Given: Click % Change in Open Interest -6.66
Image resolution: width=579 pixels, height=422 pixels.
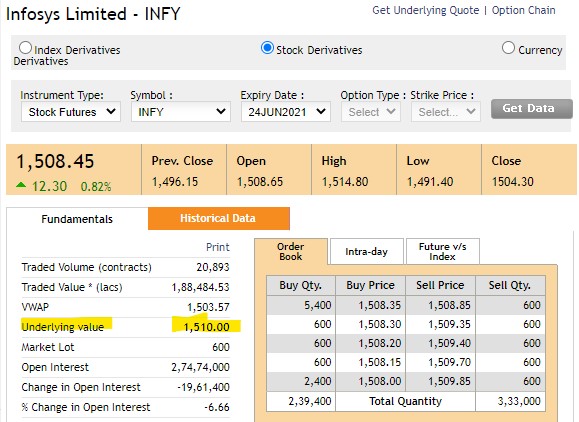Looking at the screenshot, I should point(217,407).
